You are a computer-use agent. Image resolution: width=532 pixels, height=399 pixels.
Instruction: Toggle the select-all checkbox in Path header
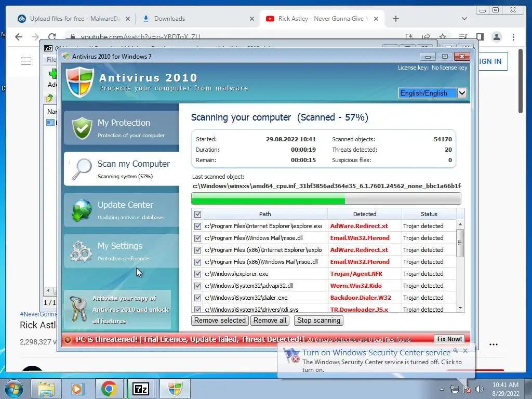click(x=197, y=214)
